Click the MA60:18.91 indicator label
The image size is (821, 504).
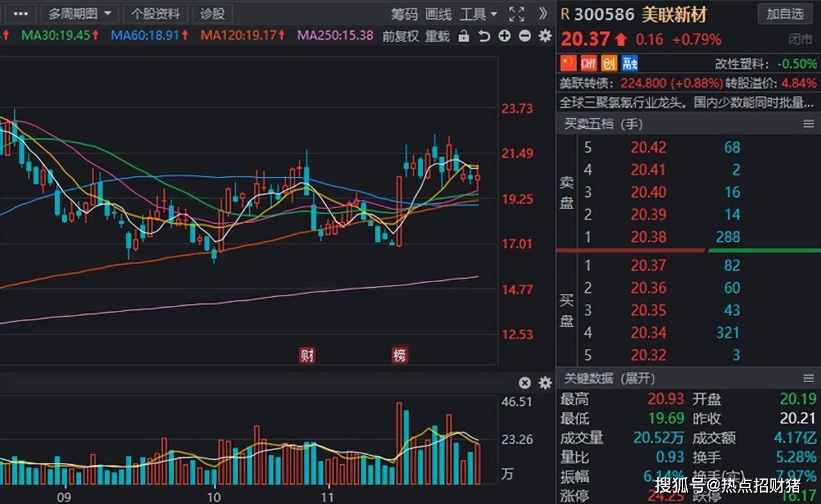pyautogui.click(x=149, y=35)
